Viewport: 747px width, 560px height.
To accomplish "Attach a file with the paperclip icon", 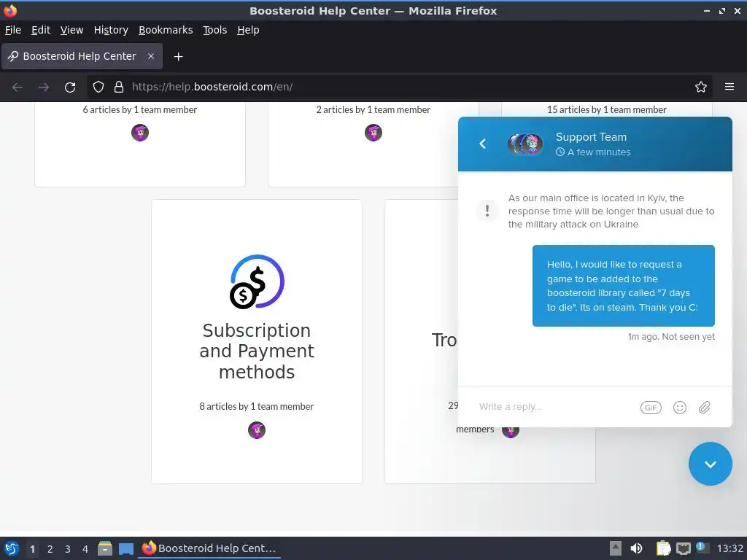I will (x=705, y=408).
